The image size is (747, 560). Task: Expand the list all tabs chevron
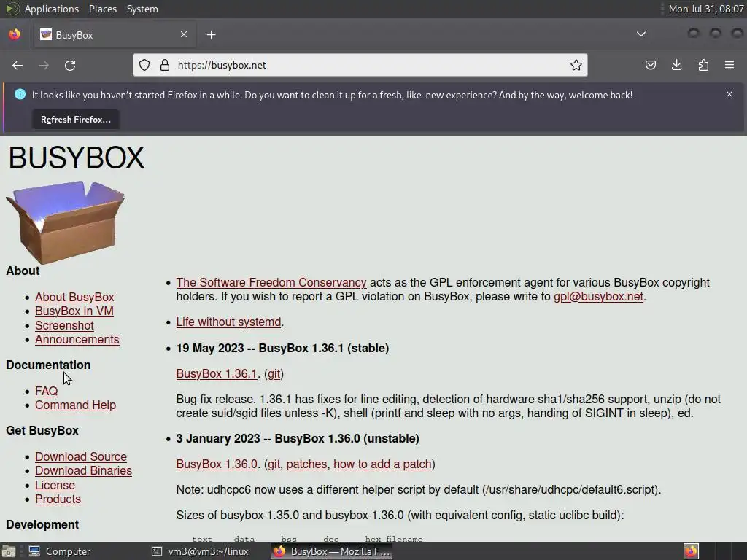coord(641,34)
